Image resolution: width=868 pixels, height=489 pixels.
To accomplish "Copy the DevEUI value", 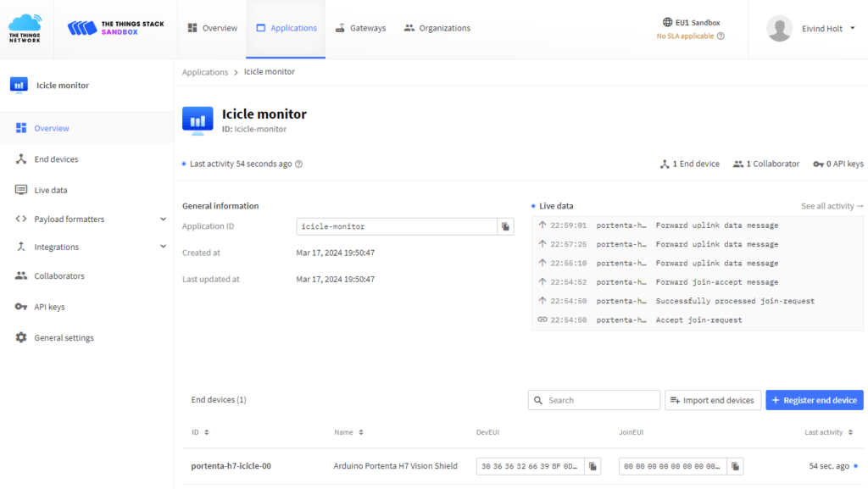I will coord(593,466).
